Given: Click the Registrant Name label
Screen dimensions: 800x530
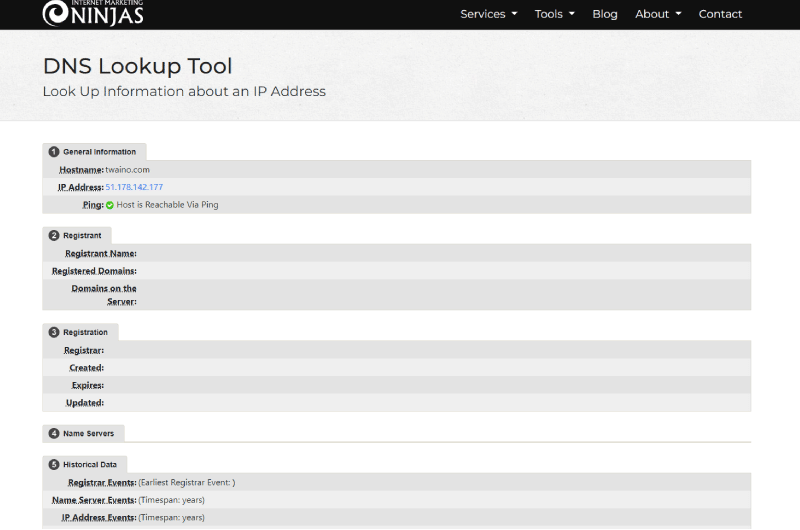Looking at the screenshot, I should [101, 254].
